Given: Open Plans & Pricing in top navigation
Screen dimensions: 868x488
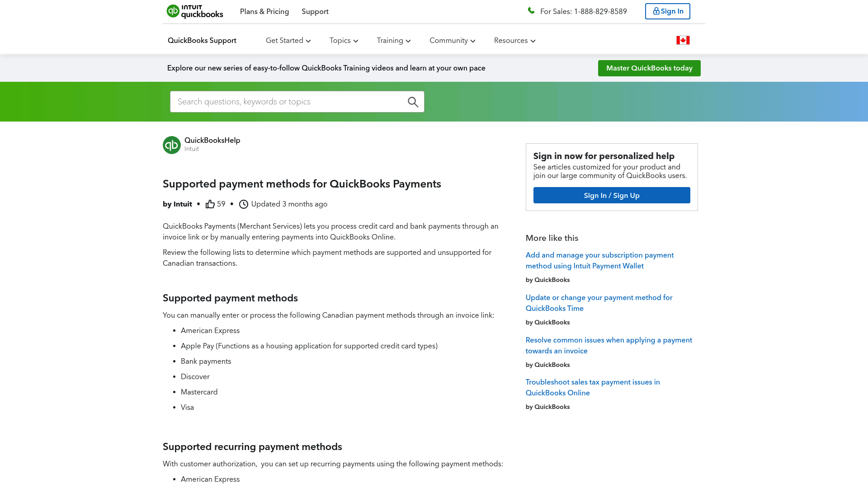Looking at the screenshot, I should [x=264, y=12].
